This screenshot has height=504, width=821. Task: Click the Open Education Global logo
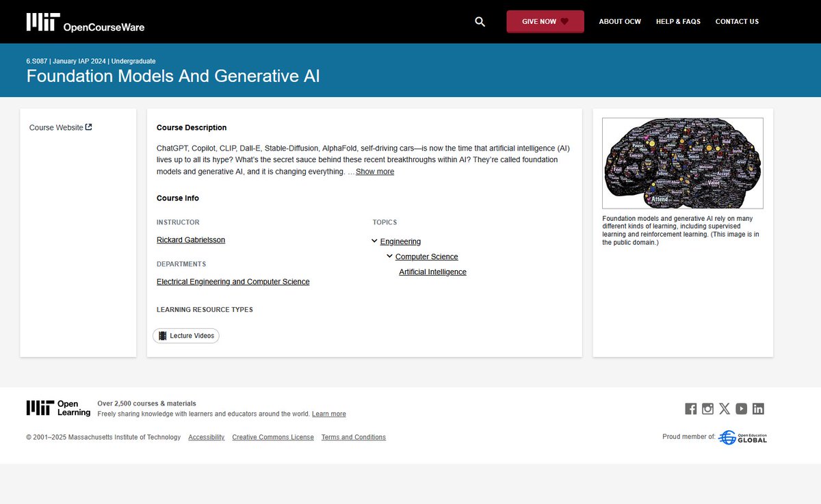(742, 437)
